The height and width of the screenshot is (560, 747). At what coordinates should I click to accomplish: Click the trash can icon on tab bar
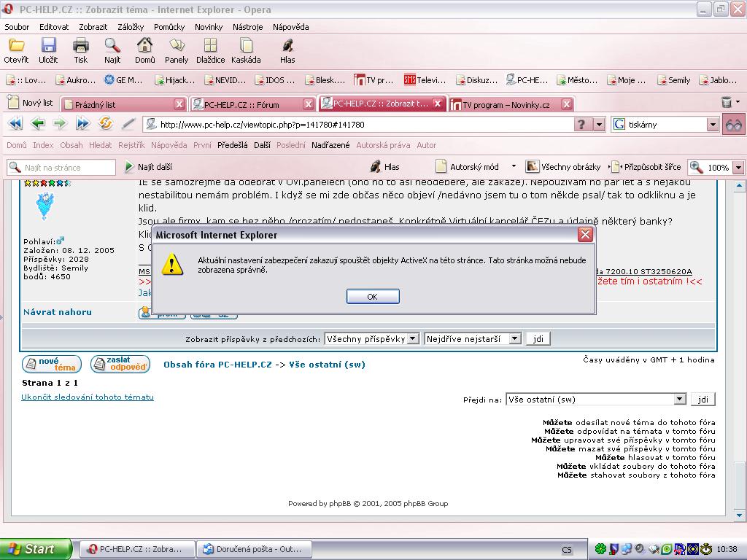(727, 103)
